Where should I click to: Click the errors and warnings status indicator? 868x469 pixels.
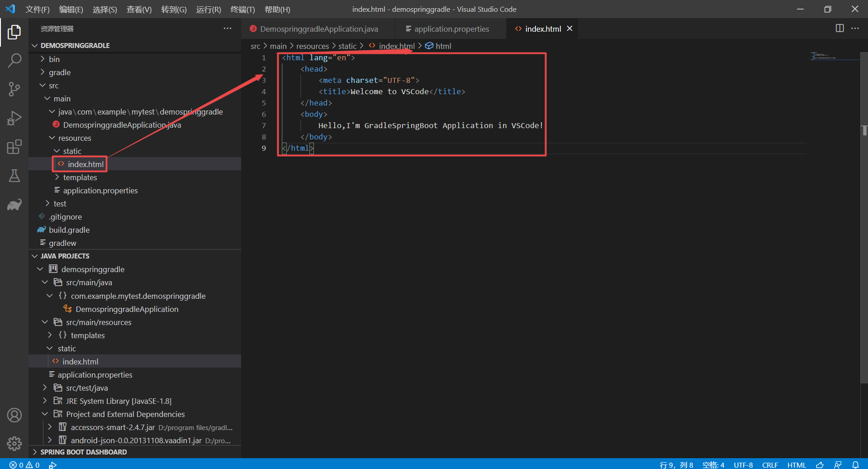tap(25, 465)
